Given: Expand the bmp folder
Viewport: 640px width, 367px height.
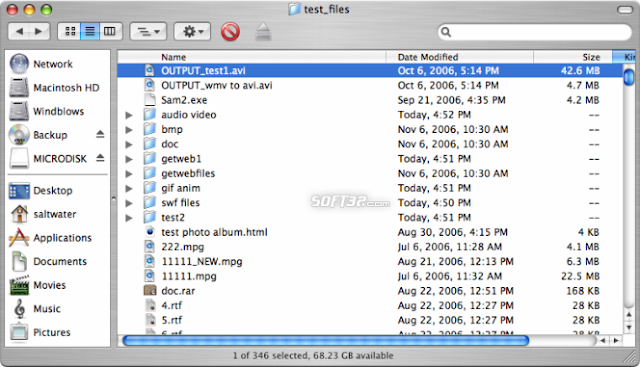Looking at the screenshot, I should [129, 130].
